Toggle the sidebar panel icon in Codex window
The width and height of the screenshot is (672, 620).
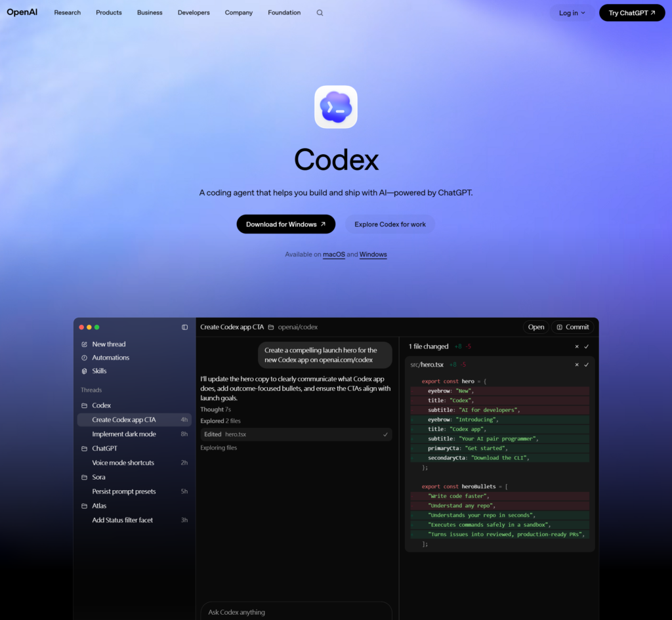[x=184, y=327]
